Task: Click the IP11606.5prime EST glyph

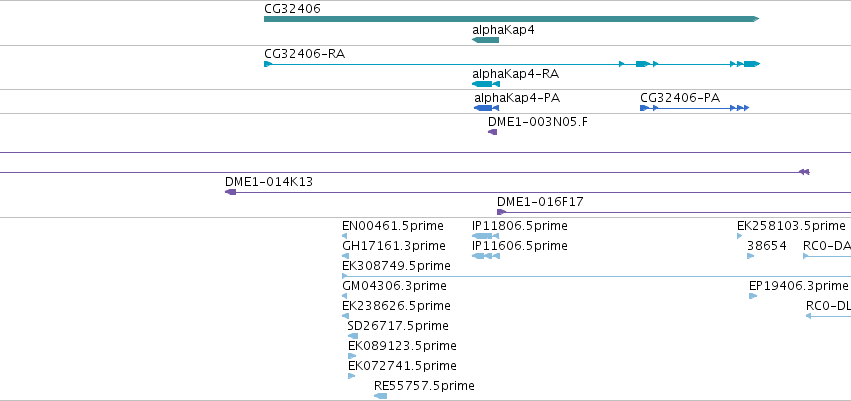Action: point(486,256)
